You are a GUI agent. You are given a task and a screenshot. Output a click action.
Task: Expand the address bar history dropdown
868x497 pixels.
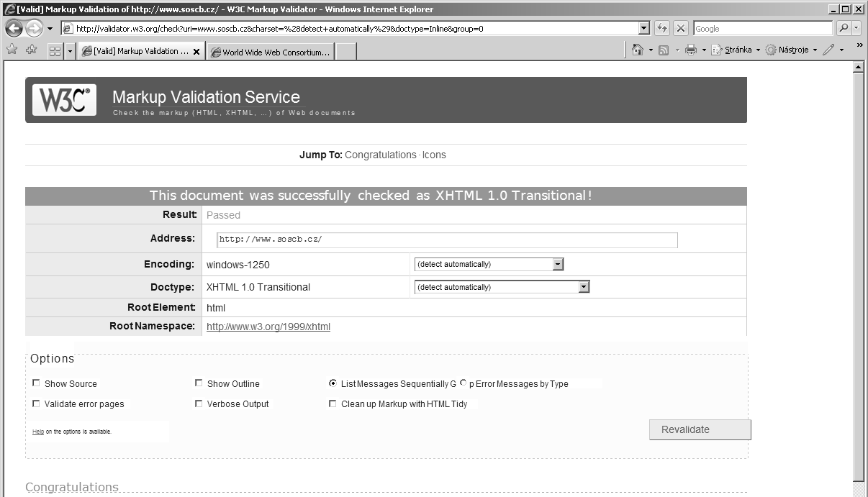coord(644,29)
